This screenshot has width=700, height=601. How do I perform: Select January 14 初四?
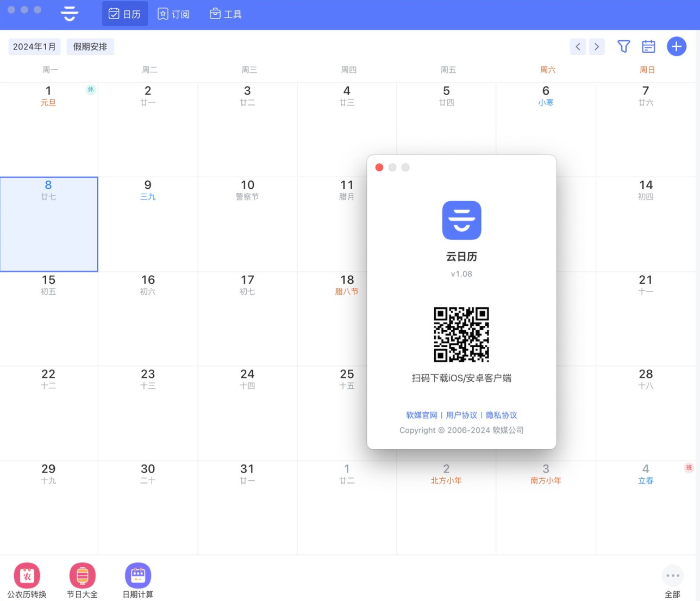click(646, 224)
